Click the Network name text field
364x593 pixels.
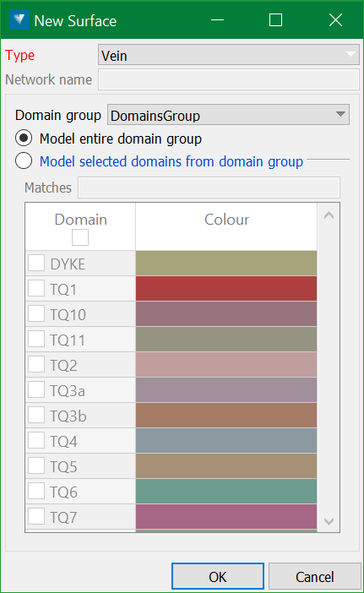(x=228, y=79)
